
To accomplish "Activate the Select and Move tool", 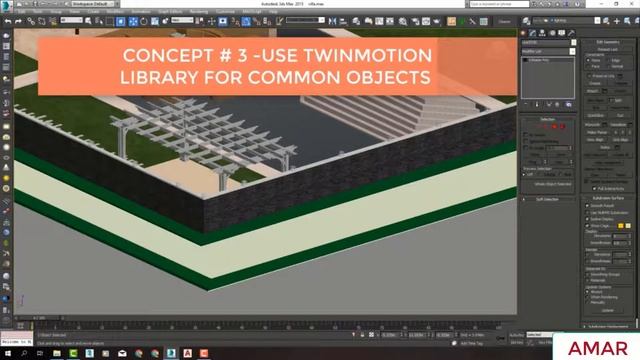I will (133, 21).
